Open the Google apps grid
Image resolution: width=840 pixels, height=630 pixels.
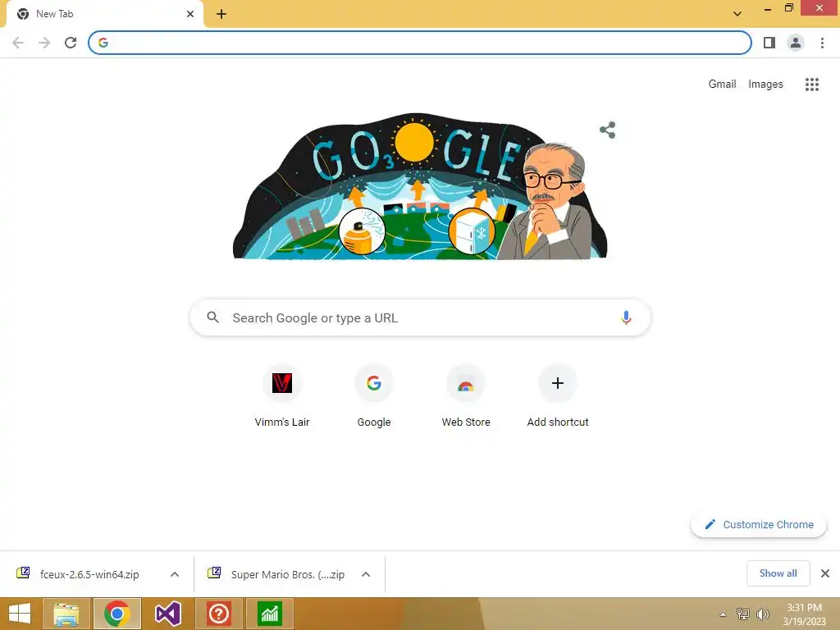click(812, 84)
